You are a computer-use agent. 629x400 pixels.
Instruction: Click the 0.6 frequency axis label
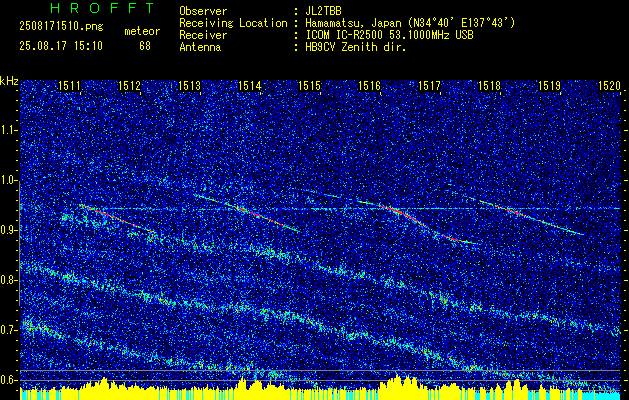tap(8, 380)
